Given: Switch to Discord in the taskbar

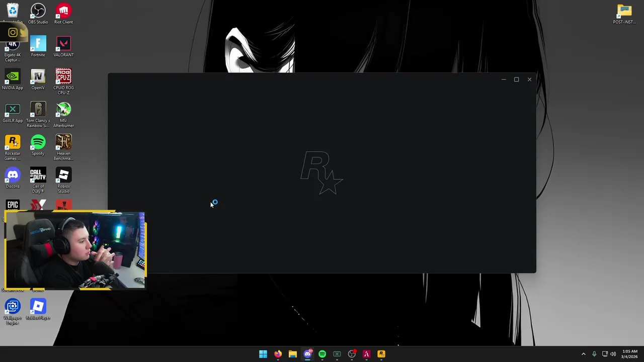Looking at the screenshot, I should click(x=307, y=354).
